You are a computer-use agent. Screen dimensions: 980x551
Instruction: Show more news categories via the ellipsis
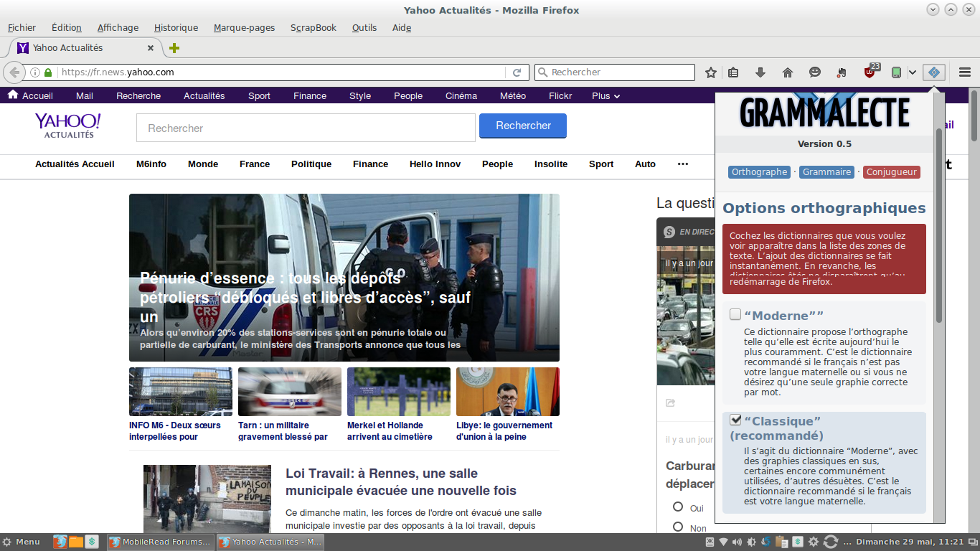coord(683,164)
